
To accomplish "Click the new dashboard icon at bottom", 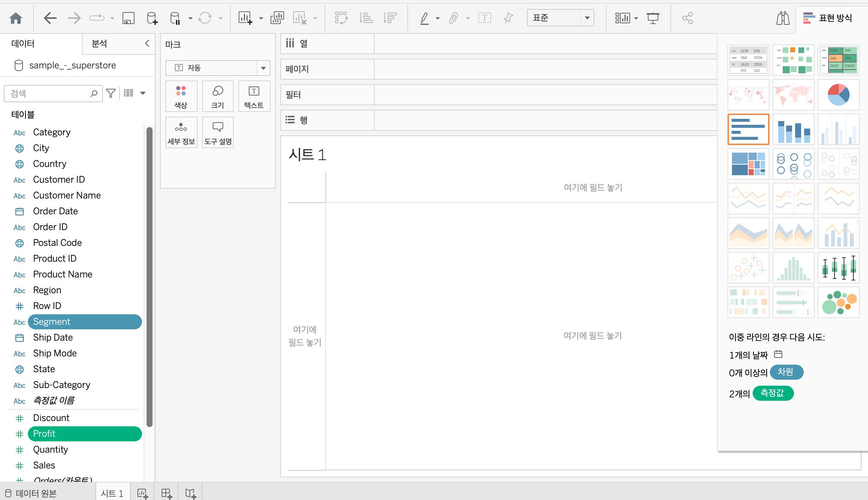I will [166, 493].
